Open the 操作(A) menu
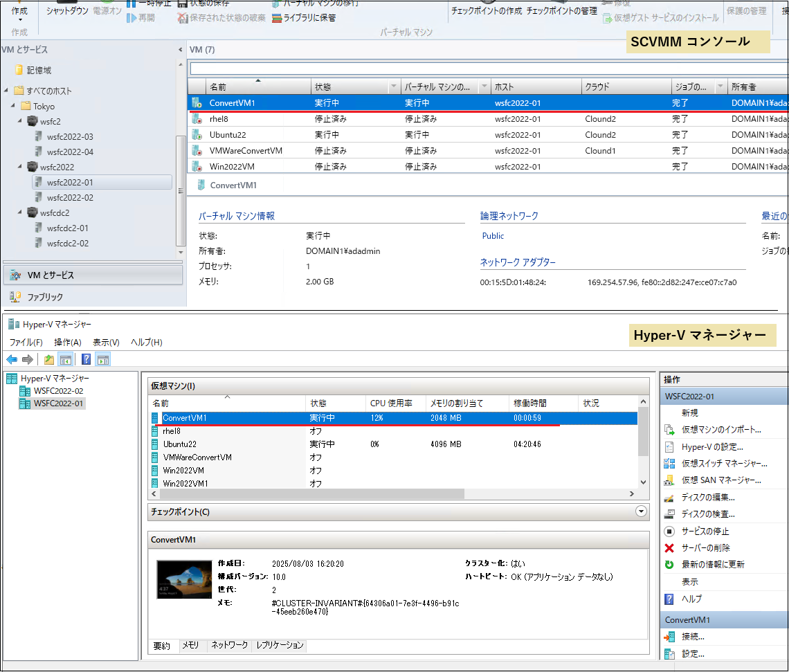 click(x=67, y=343)
